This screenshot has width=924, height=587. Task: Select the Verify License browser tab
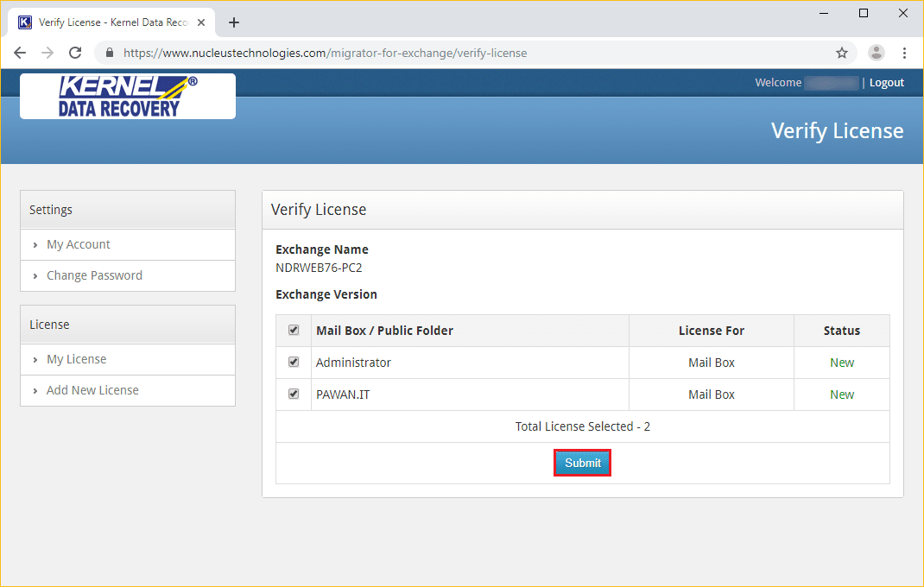(x=112, y=22)
